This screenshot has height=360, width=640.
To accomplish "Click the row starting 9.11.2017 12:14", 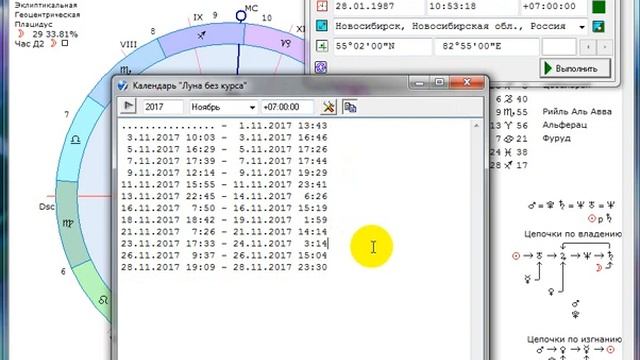I will pyautogui.click(x=224, y=173).
